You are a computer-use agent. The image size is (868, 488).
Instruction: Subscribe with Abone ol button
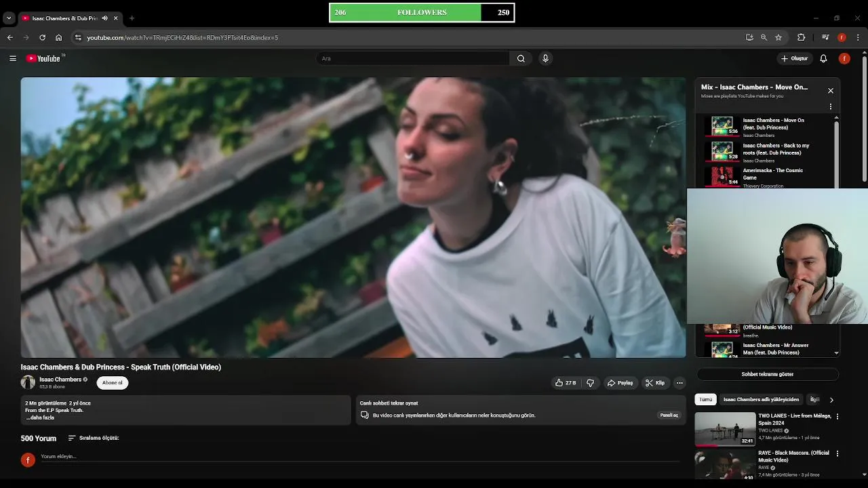[113, 383]
